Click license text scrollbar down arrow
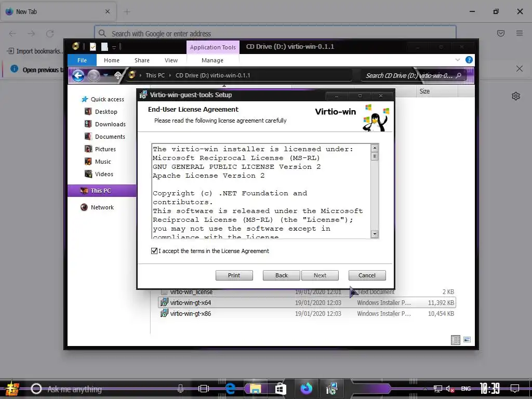Viewport: 532px width, 399px height. pyautogui.click(x=375, y=234)
